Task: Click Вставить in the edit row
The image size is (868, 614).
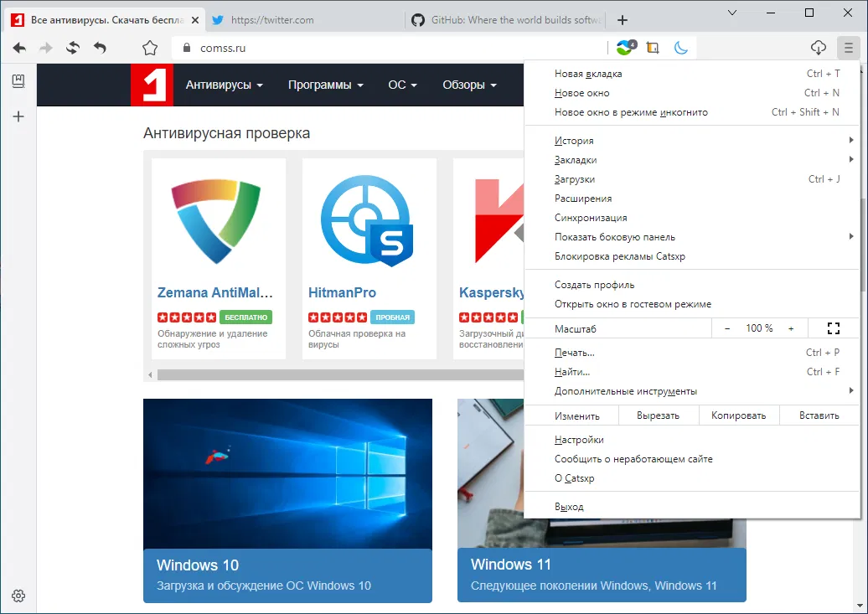Action: 819,415
